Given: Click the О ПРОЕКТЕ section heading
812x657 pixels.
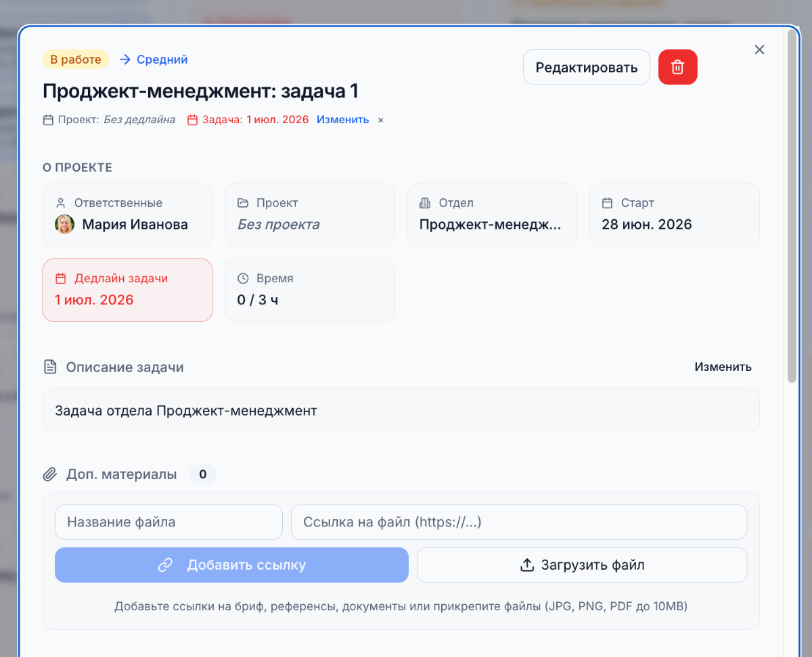Looking at the screenshot, I should 77,168.
